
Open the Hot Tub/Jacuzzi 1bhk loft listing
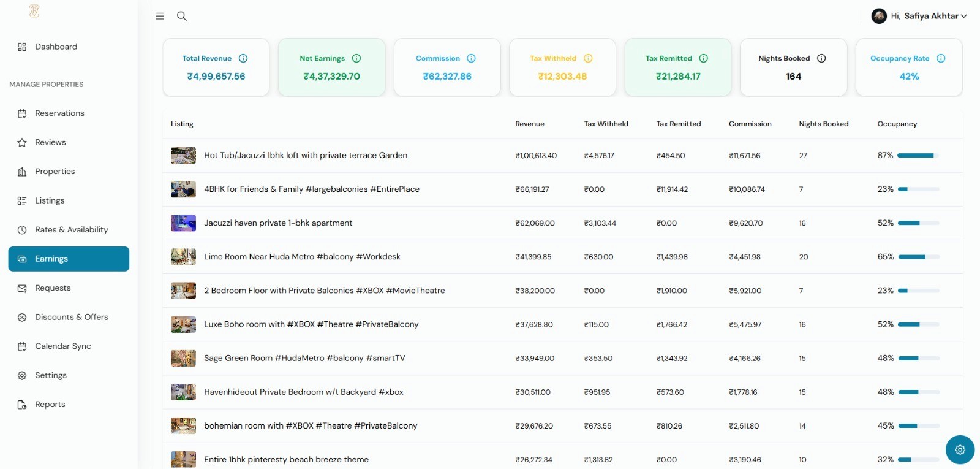coord(305,156)
